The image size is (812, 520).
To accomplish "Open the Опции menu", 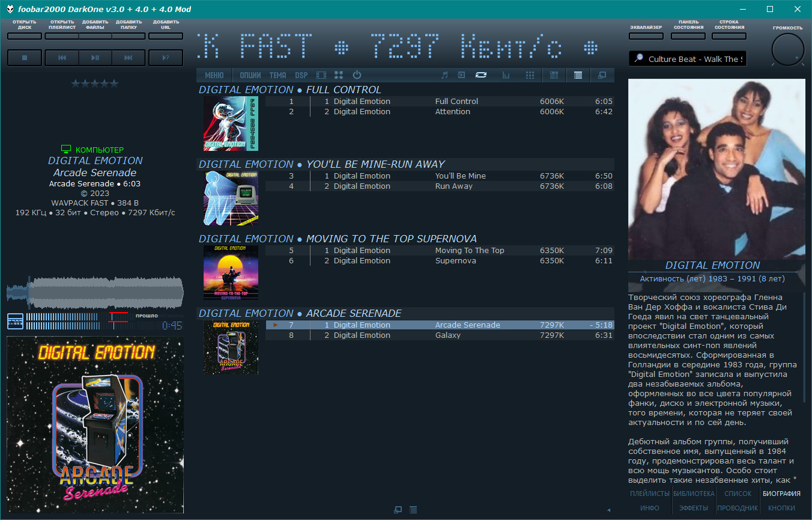I will [250, 75].
